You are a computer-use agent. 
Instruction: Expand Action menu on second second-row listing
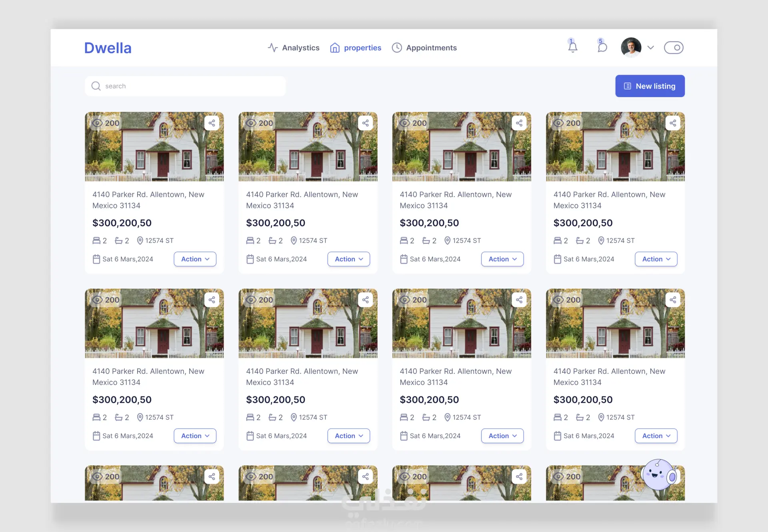coord(349,436)
